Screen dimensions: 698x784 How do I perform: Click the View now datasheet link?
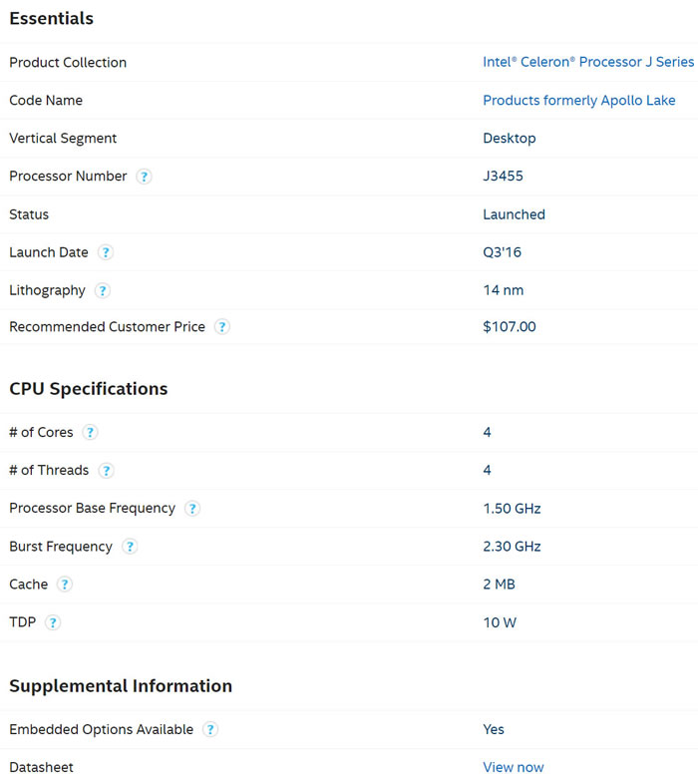[513, 767]
